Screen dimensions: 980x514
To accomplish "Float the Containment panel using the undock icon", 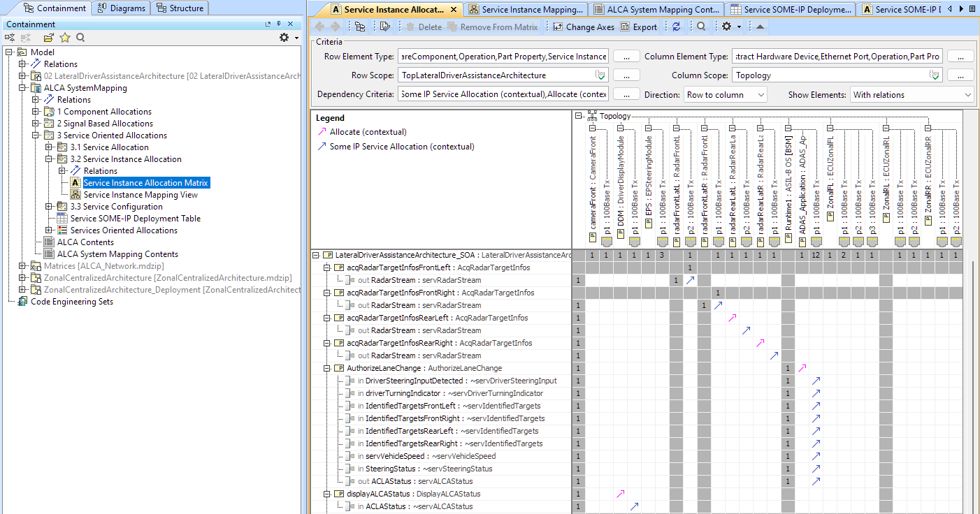I will coord(268,24).
